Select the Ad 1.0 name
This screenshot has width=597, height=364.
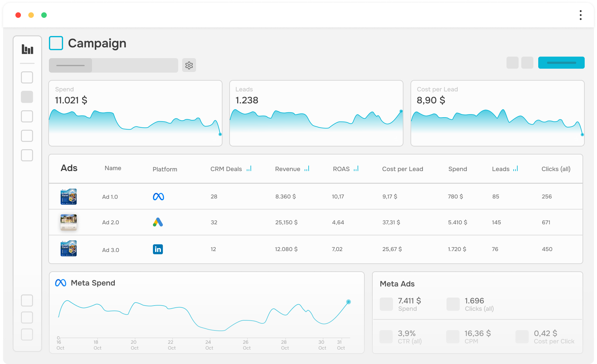(110, 197)
